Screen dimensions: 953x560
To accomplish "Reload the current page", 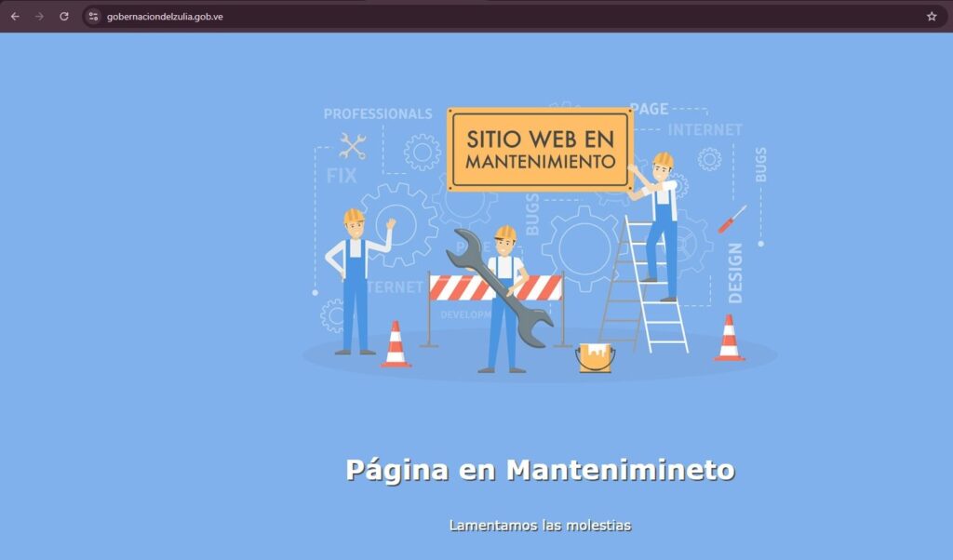I will point(64,16).
